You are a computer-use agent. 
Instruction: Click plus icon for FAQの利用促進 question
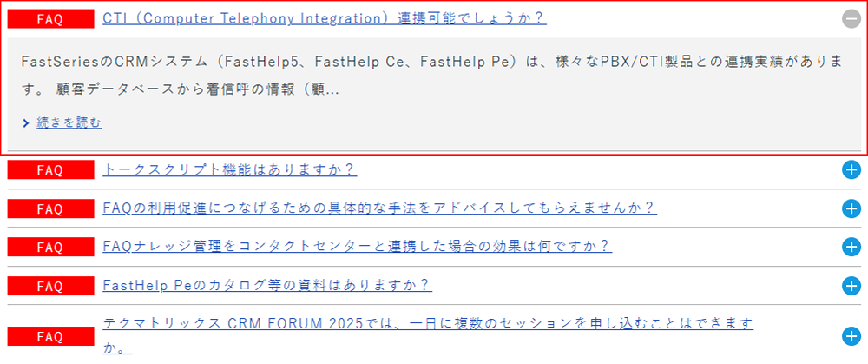point(851,208)
